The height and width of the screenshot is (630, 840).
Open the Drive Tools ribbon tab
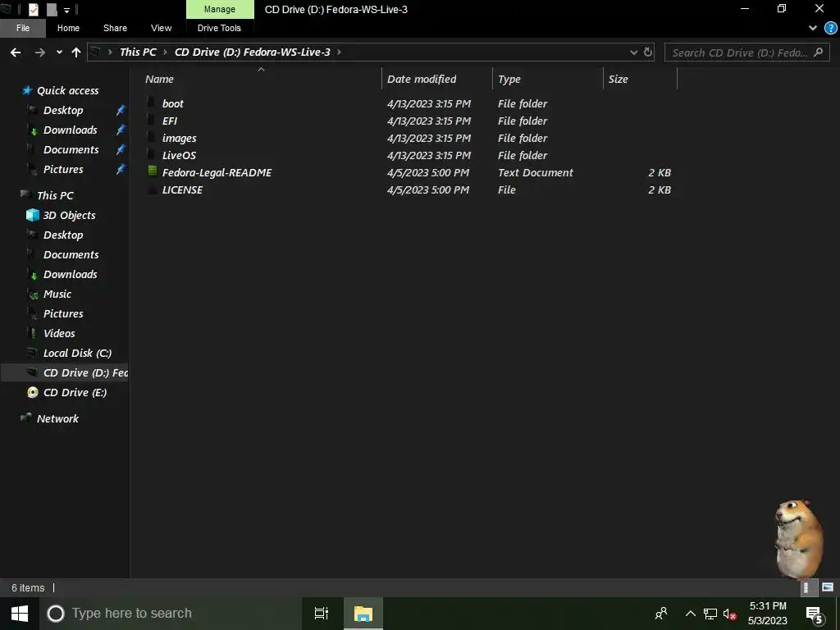point(219,28)
